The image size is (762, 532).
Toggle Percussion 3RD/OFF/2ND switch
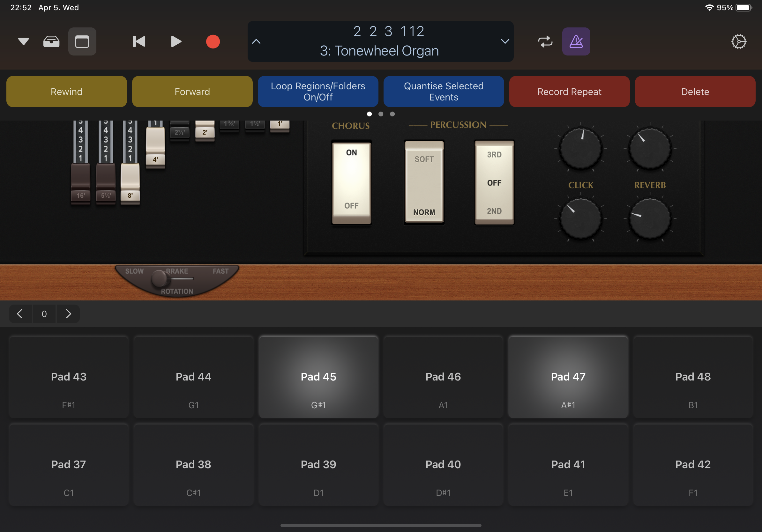[494, 182]
